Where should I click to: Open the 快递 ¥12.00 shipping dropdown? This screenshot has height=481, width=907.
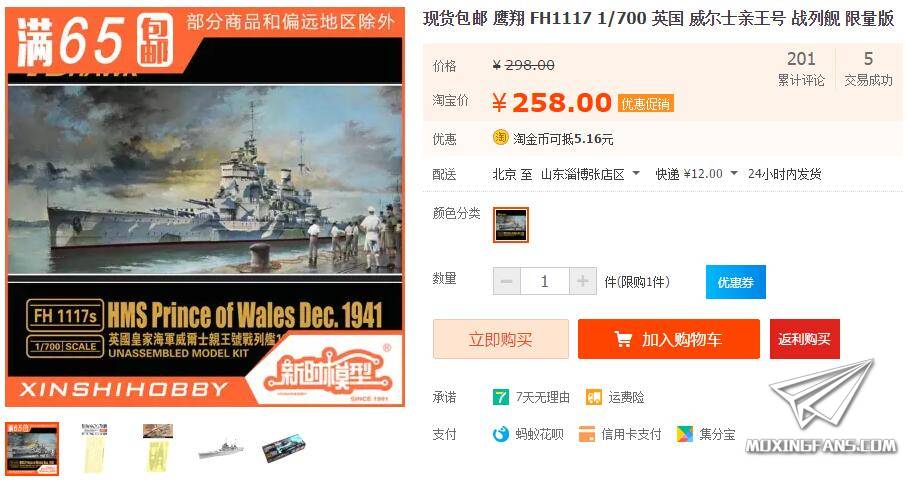tap(734, 173)
